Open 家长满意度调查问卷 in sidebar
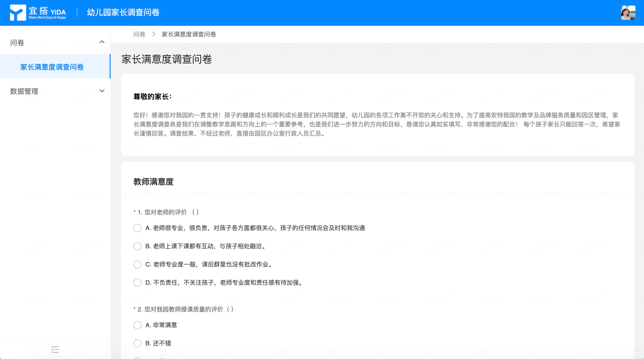The height and width of the screenshot is (359, 644). [52, 67]
